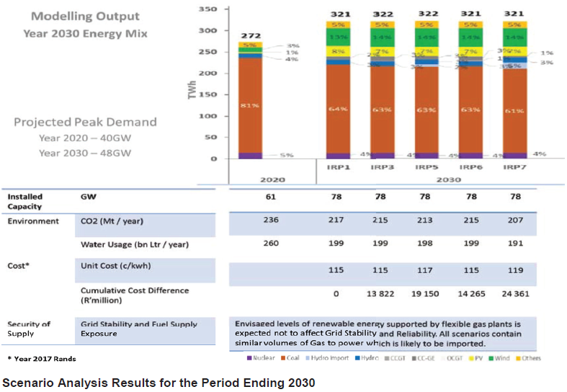This screenshot has width=567, height=392.
Task: Click cumulative cost value 14 265
Action: [x=471, y=294]
